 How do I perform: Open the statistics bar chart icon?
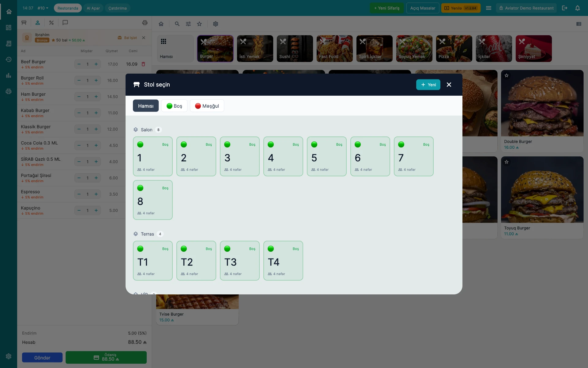tap(9, 75)
